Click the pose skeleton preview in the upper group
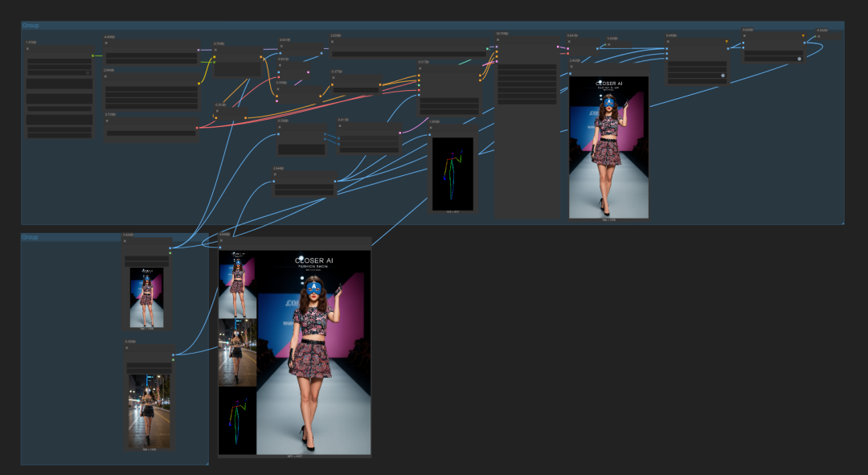 452,174
